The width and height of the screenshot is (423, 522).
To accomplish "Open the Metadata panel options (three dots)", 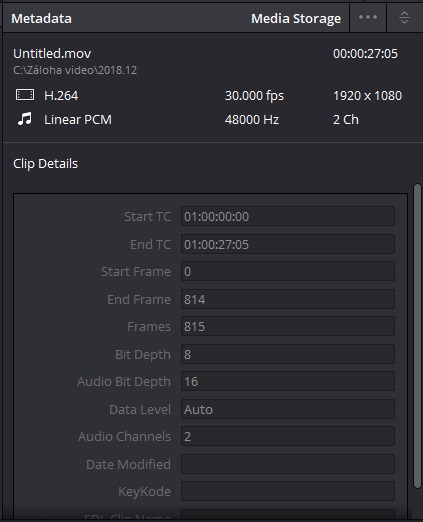I will coord(368,17).
